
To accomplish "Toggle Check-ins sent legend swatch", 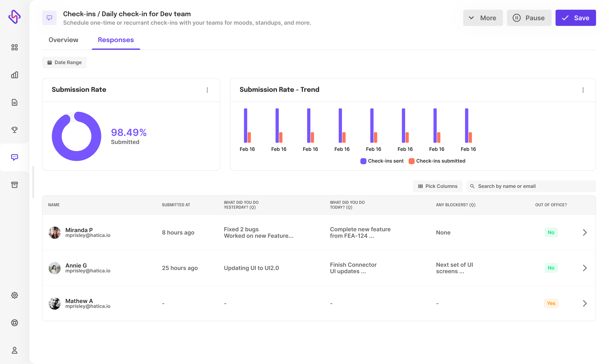I will [363, 161].
